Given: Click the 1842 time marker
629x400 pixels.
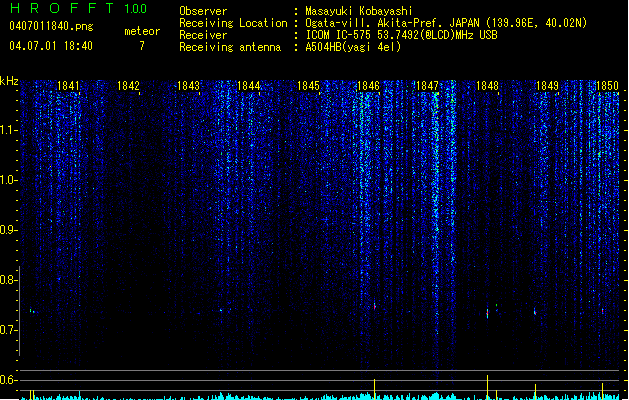Looking at the screenshot, I should pyautogui.click(x=128, y=86).
